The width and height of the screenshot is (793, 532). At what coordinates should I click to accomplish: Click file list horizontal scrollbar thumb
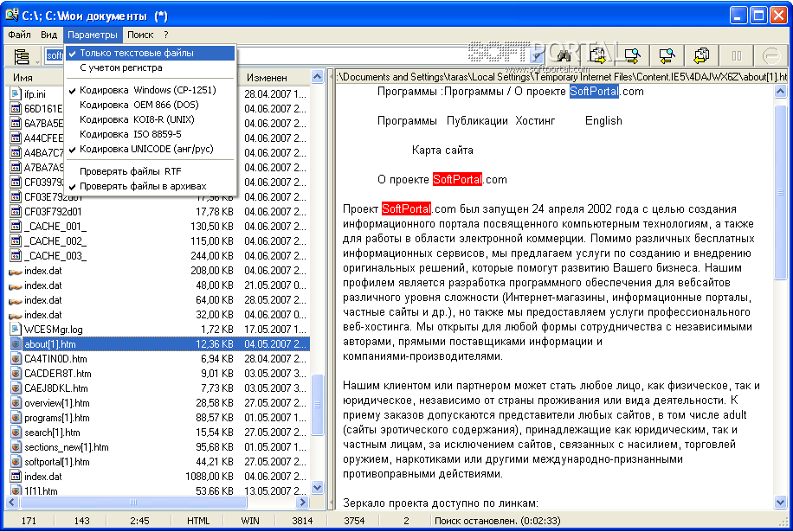pyautogui.click(x=133, y=503)
